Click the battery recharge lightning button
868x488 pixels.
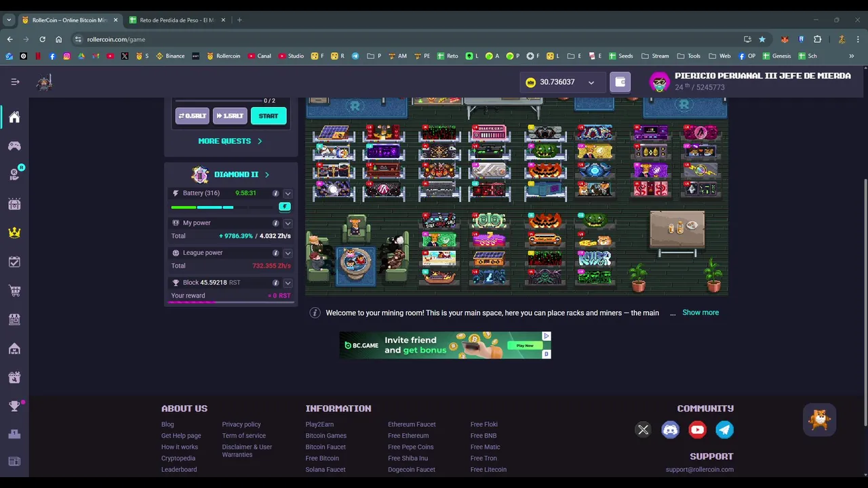(285, 207)
